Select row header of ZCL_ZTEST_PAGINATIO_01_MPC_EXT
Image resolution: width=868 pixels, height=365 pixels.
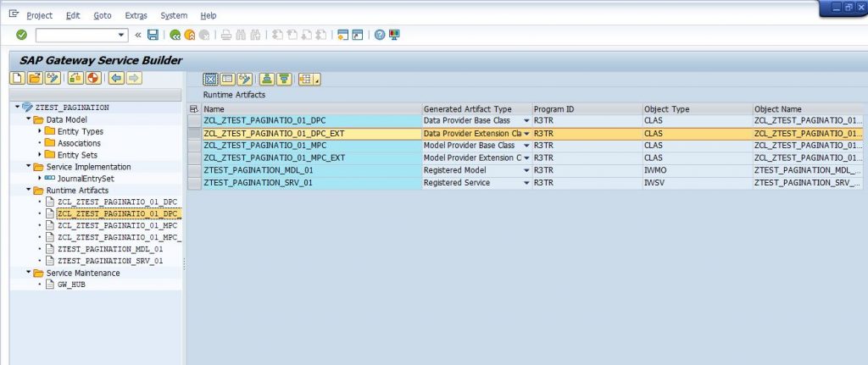pyautogui.click(x=194, y=158)
